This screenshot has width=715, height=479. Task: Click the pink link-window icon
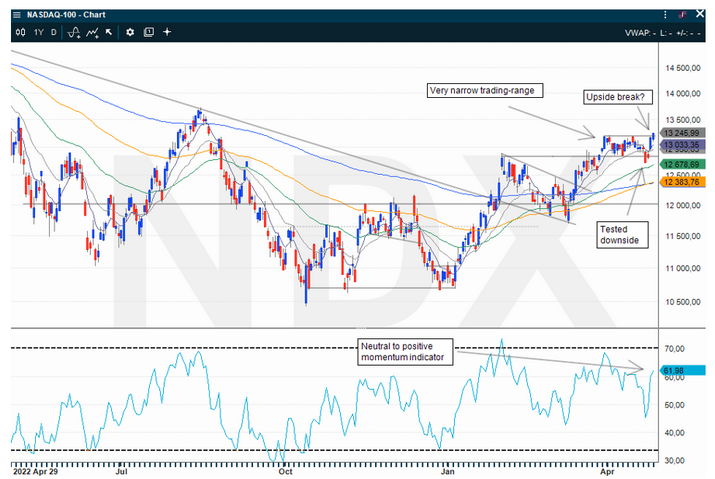tap(682, 15)
